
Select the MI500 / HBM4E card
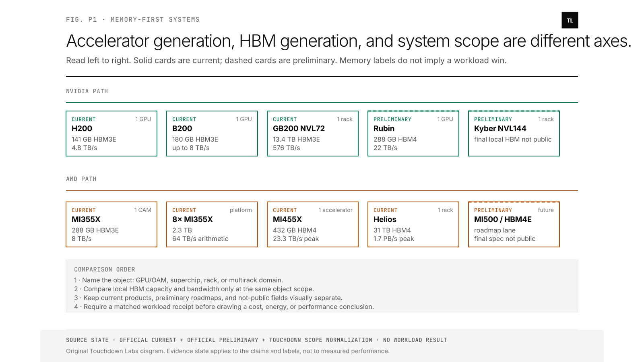[514, 224]
